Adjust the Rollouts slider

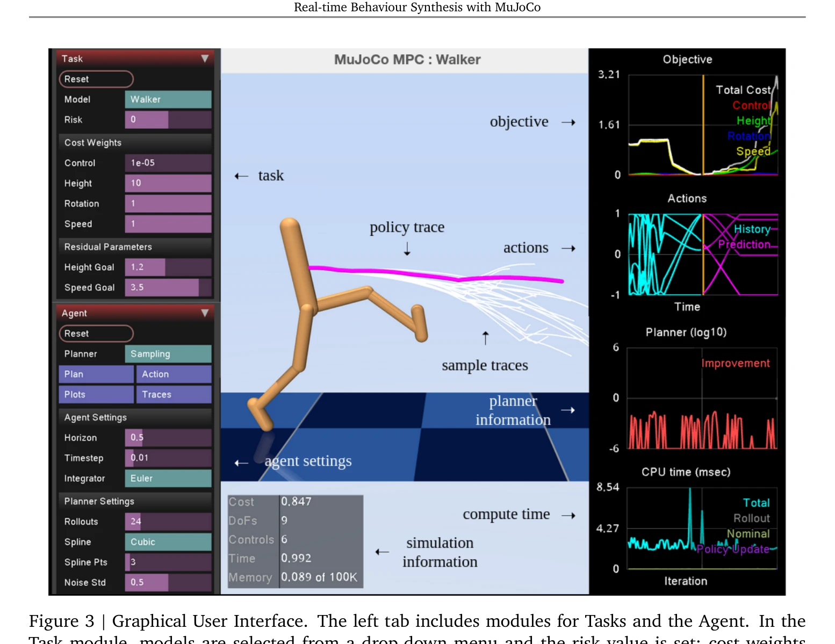(x=168, y=522)
